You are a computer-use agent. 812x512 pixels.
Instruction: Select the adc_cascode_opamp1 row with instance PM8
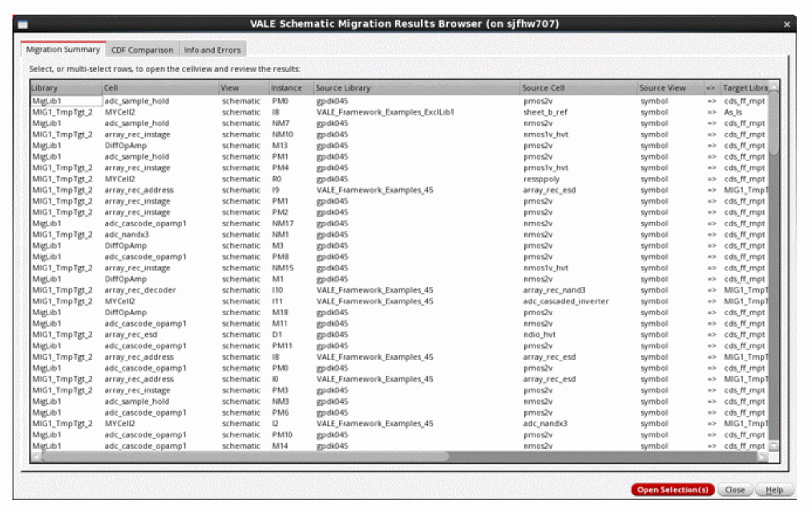(399, 256)
